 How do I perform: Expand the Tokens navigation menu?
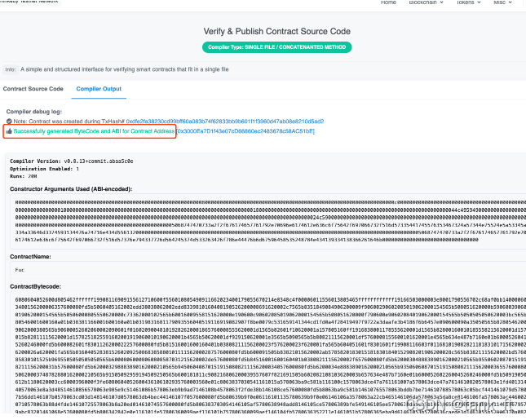coord(468,2)
